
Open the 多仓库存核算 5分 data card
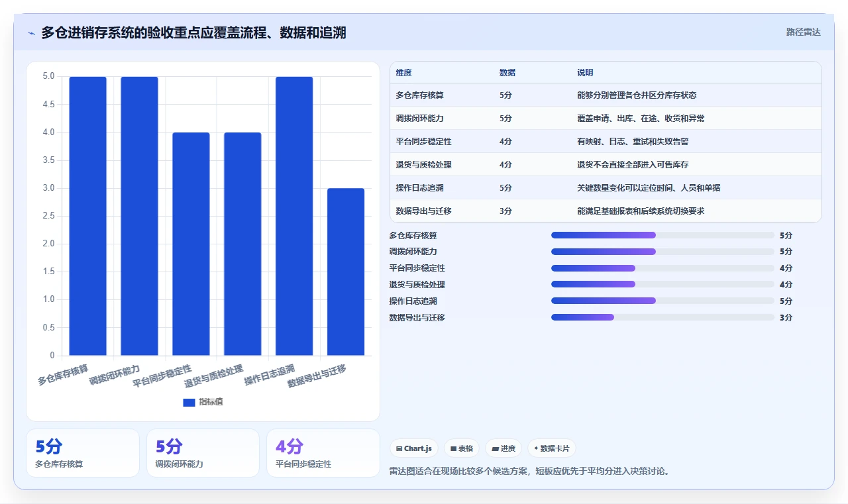coord(83,453)
